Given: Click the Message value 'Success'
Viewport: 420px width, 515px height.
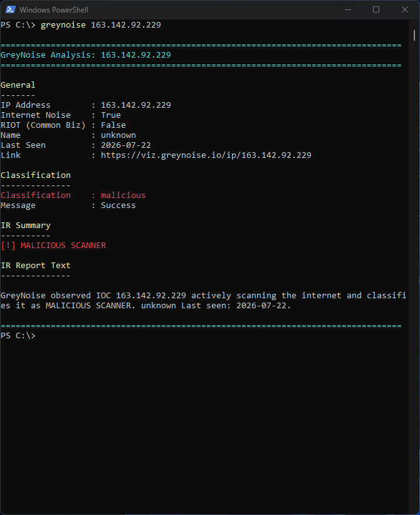Looking at the screenshot, I should pos(118,205).
